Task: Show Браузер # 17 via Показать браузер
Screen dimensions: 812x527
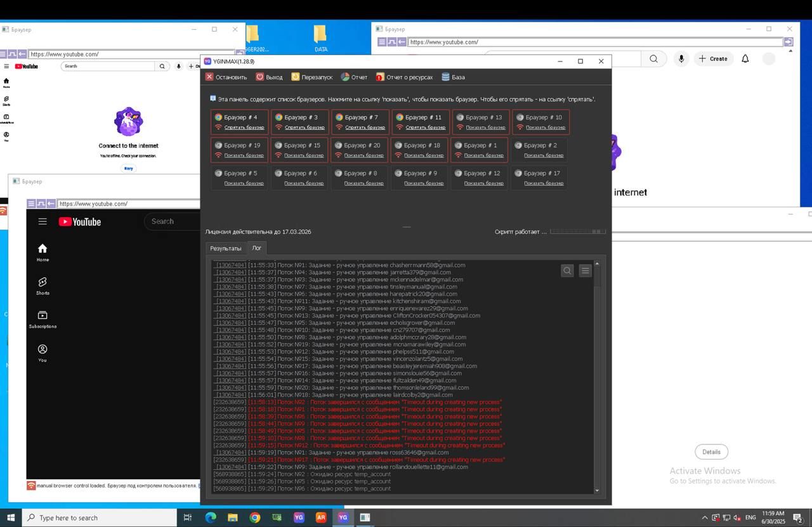Action: pos(544,183)
